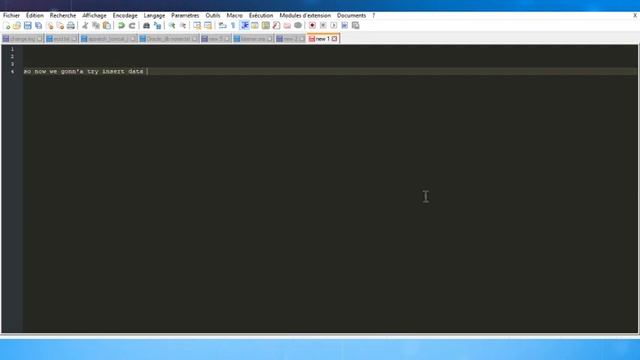
Task: Click the Save recorded macro icon
Action: (356, 26)
